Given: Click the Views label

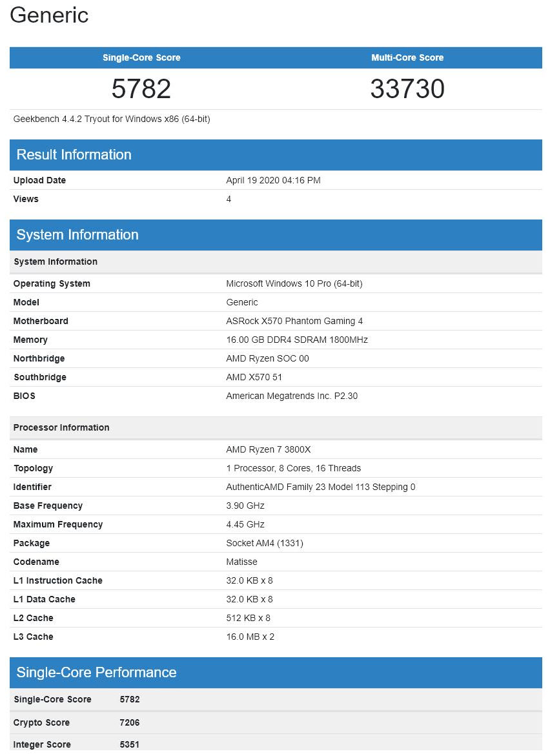Looking at the screenshot, I should [x=26, y=199].
